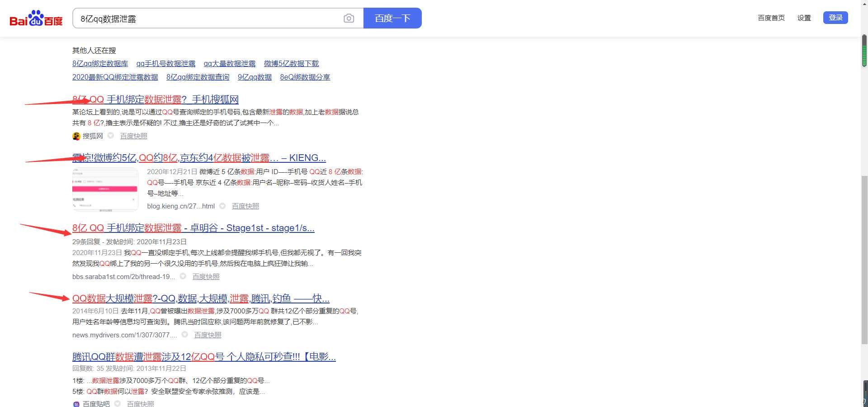The image size is (868, 407).
Task: Click verification icon beside bbs.saraba1st.com
Action: (183, 276)
